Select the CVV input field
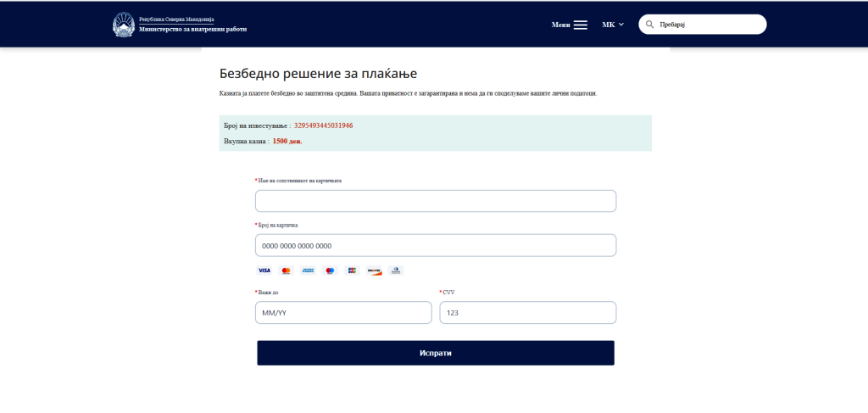This screenshot has width=868, height=413. (527, 312)
